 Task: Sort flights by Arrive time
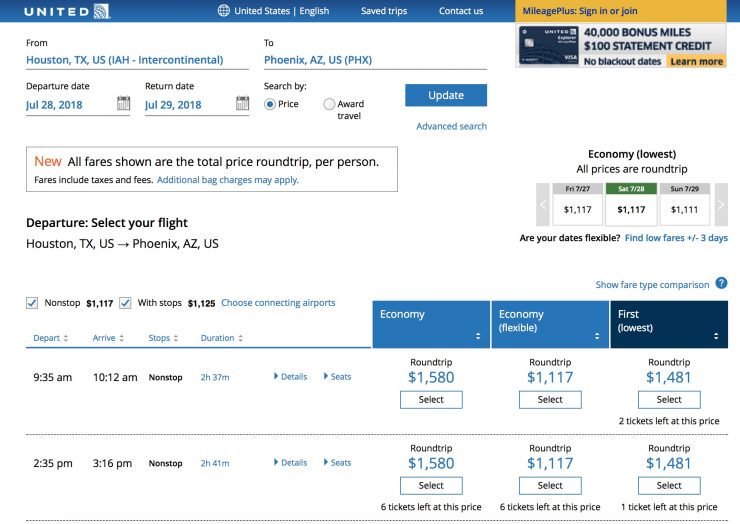(x=108, y=338)
